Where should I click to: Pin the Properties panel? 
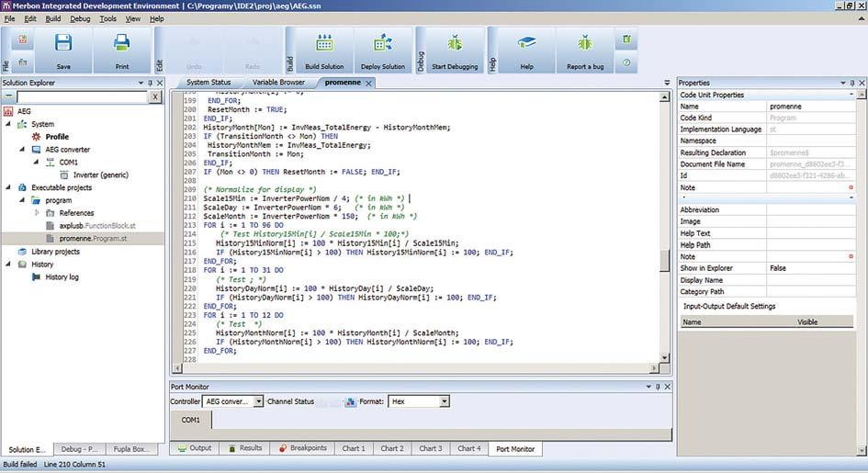pyautogui.click(x=852, y=83)
